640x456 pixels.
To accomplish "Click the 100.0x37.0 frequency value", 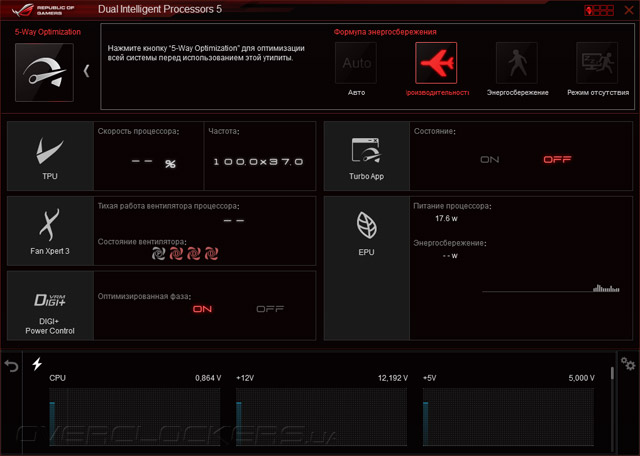I will pos(258,162).
